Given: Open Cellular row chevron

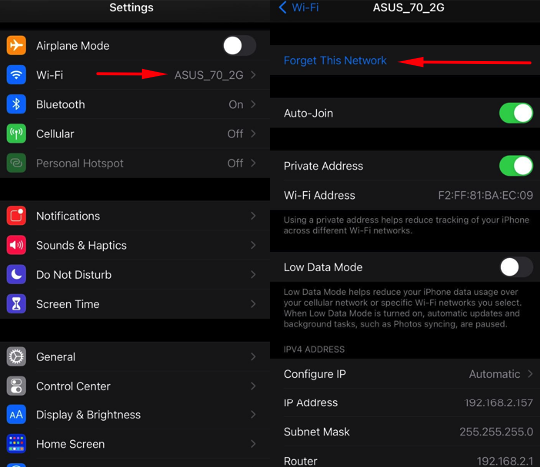Looking at the screenshot, I should [x=253, y=134].
